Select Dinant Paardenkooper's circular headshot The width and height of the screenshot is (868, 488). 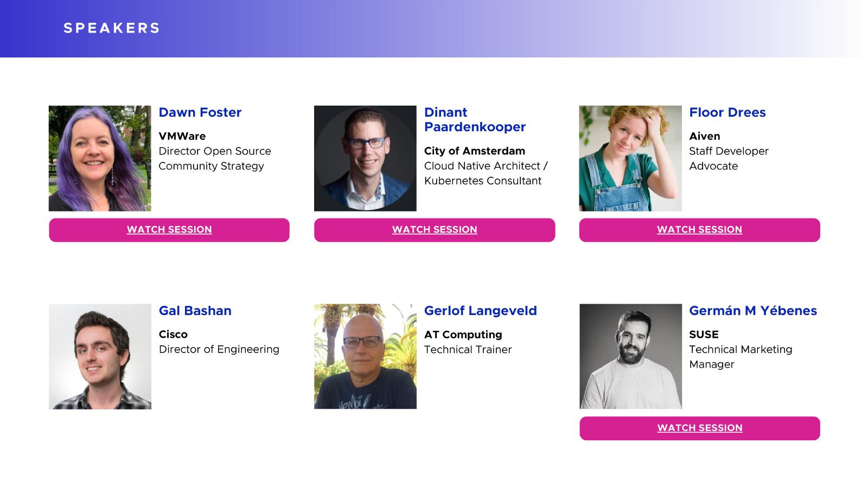pyautogui.click(x=365, y=158)
